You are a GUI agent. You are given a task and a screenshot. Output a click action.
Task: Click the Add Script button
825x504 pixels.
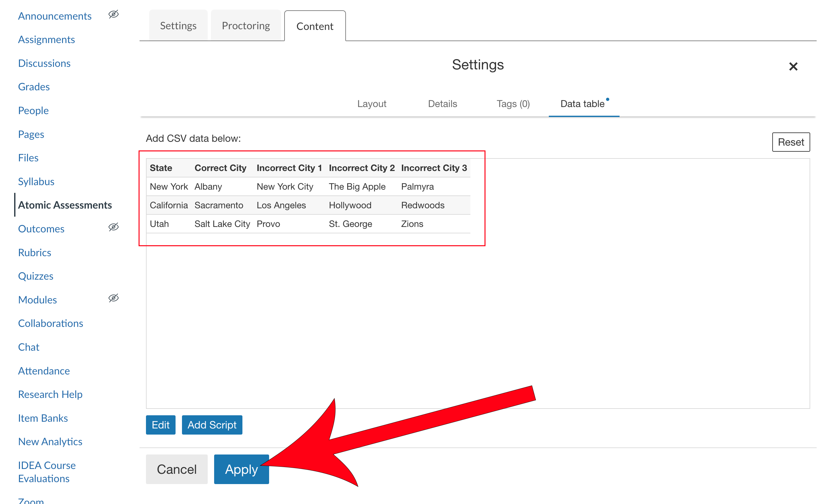click(x=212, y=425)
